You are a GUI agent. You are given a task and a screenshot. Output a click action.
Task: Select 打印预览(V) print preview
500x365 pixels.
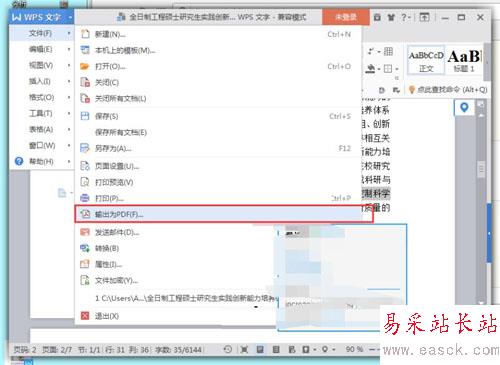click(218, 182)
